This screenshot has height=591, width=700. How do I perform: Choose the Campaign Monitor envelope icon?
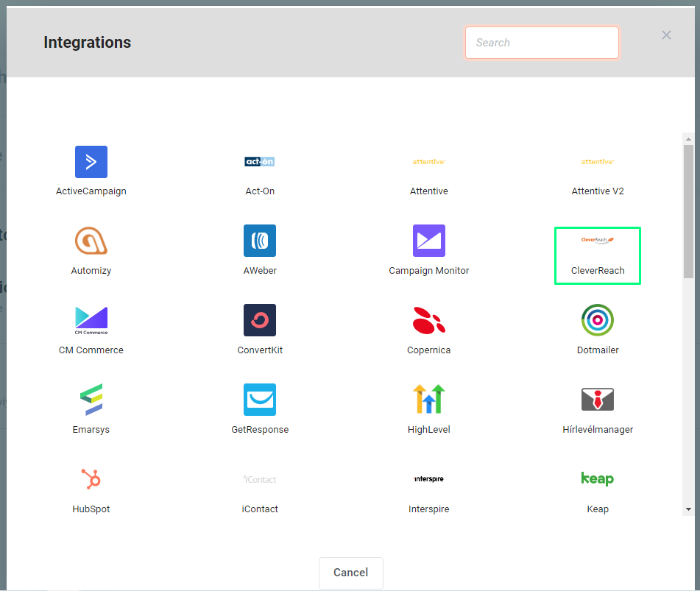pyautogui.click(x=428, y=241)
